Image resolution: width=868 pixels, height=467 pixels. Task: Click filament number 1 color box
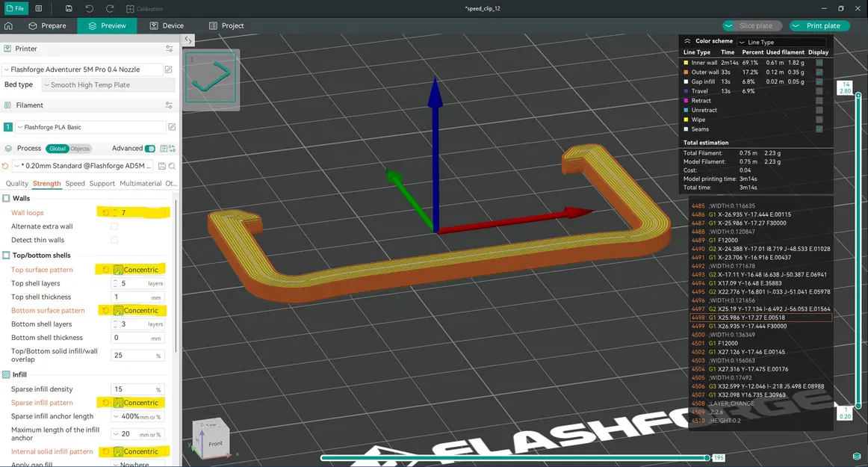(x=7, y=127)
